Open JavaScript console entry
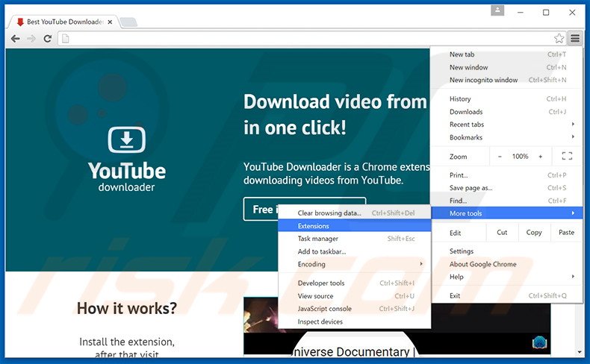 click(x=354, y=309)
